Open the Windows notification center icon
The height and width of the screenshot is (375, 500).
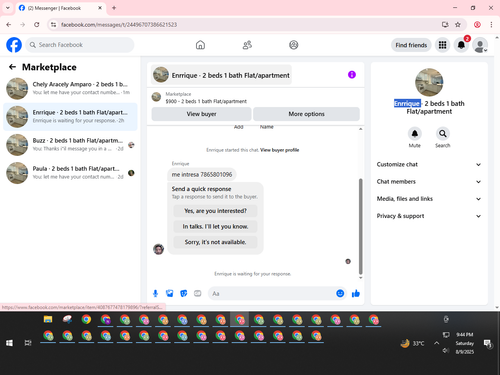(x=488, y=343)
